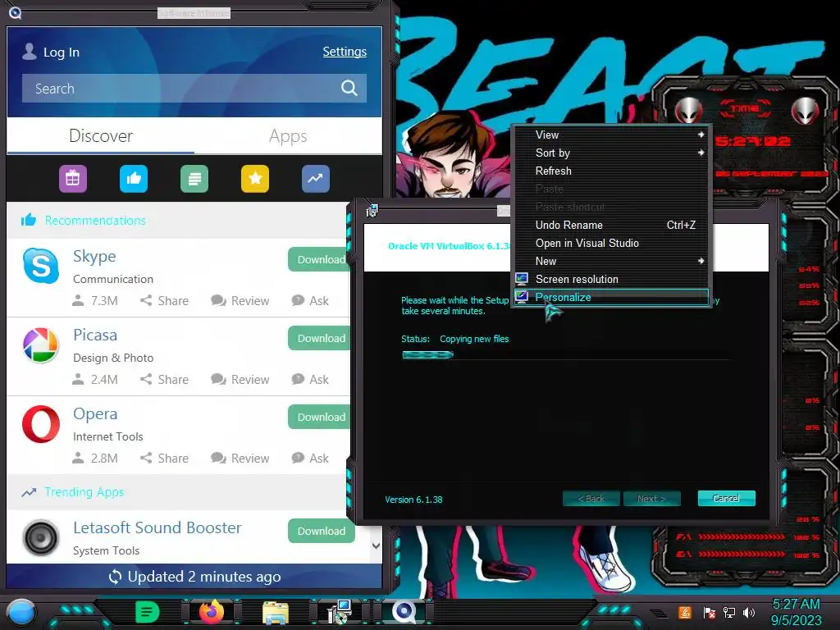Open the Start orb on the taskbar

click(21, 614)
